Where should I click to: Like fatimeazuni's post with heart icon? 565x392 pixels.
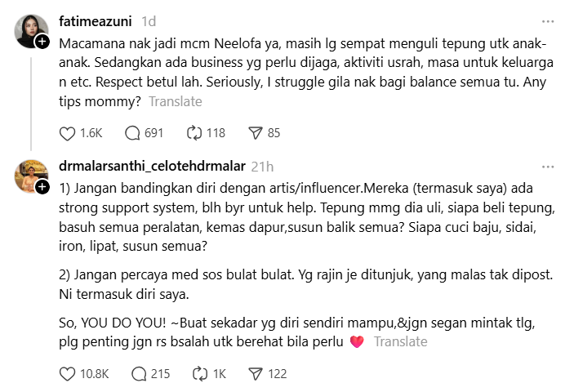[x=69, y=132]
